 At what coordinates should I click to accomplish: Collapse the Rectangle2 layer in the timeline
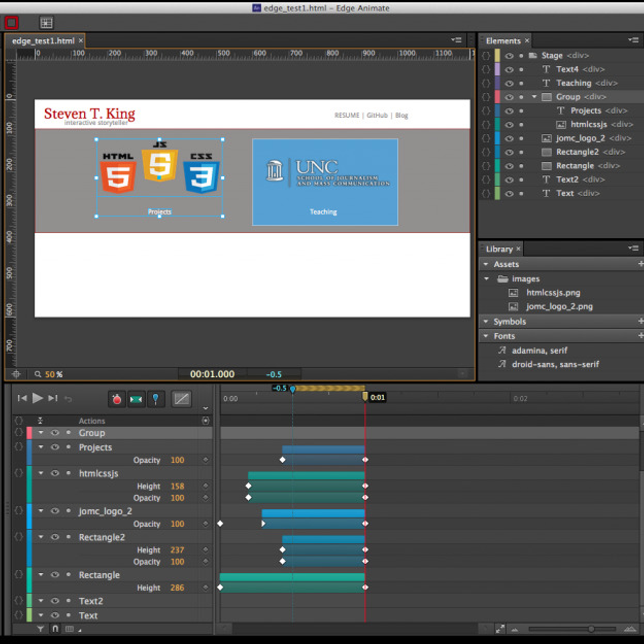click(x=41, y=537)
